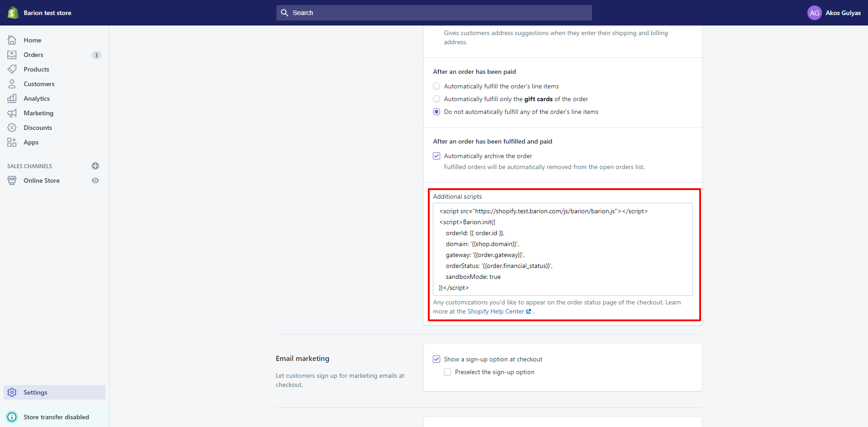Open the Shopify Help Center link

496,312
